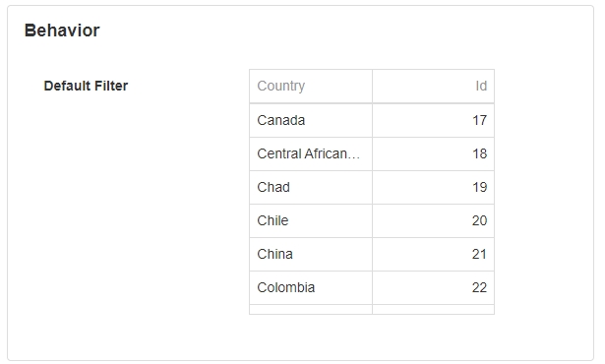Viewport: 605px width, 364px height.
Task: Click the empty area right of the Id header
Action: coord(540,86)
